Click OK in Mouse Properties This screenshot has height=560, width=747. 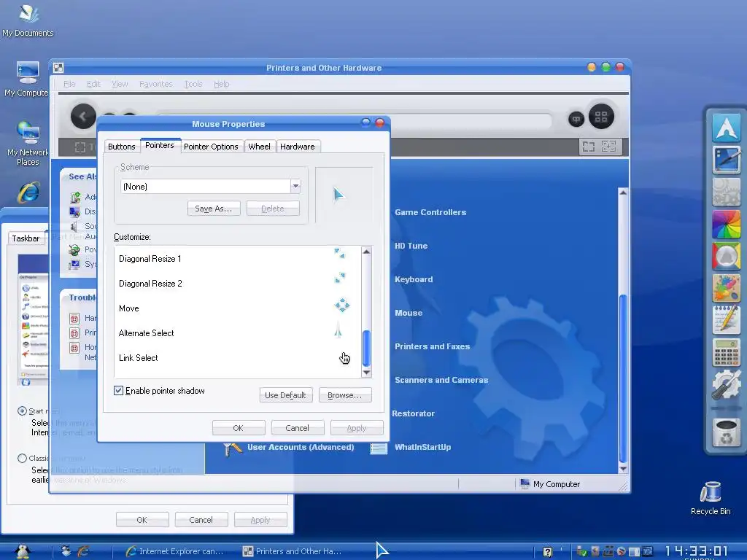239,428
